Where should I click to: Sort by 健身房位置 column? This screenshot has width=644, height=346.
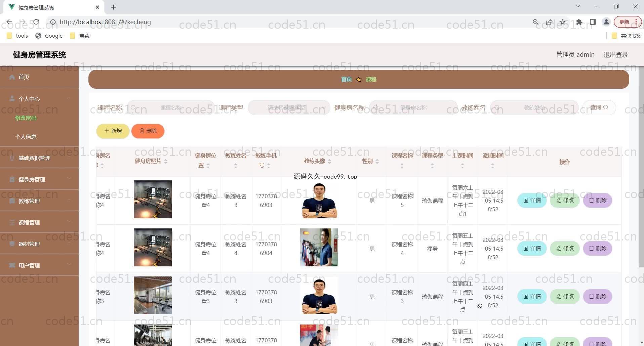tap(208, 166)
